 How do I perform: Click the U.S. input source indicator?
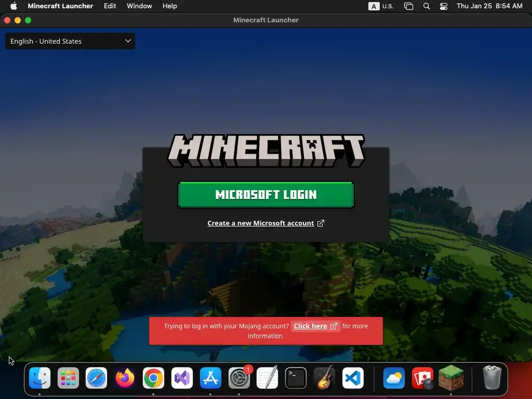point(381,6)
